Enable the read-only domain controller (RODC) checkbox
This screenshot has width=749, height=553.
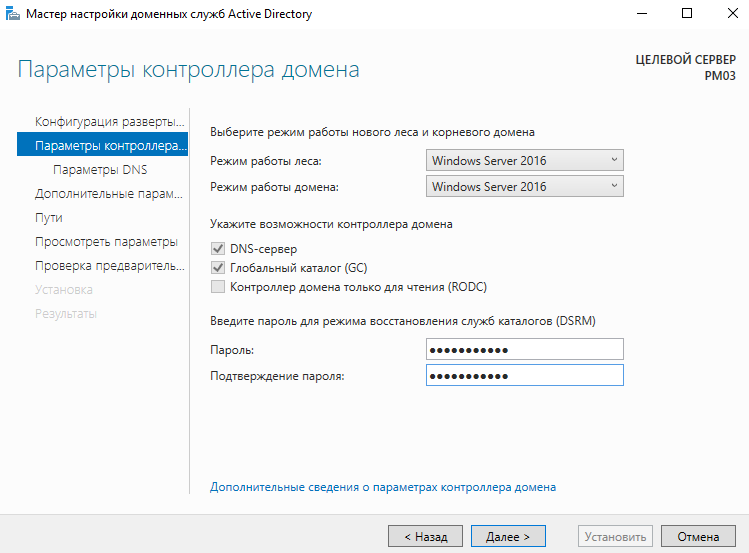click(x=218, y=287)
